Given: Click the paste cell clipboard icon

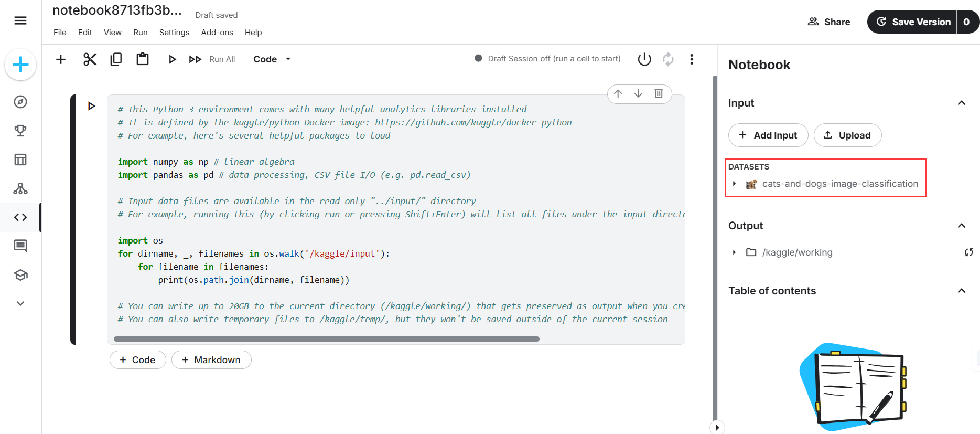Looking at the screenshot, I should click(142, 59).
